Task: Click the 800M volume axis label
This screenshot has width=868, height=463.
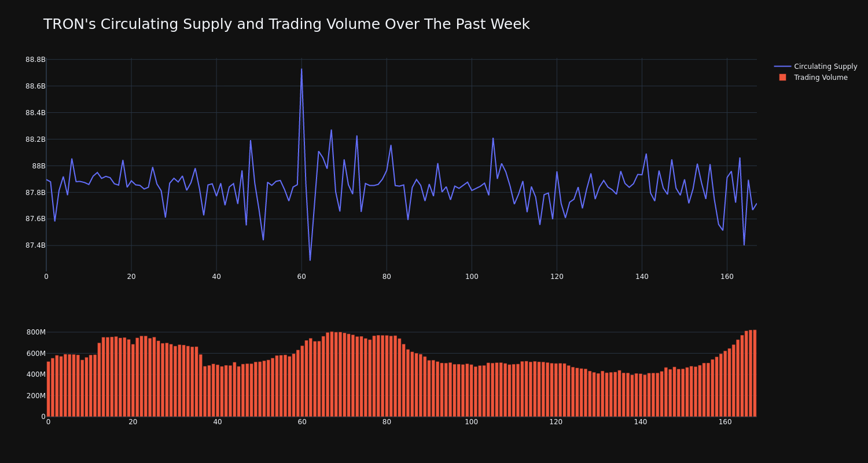Action: pos(35,332)
